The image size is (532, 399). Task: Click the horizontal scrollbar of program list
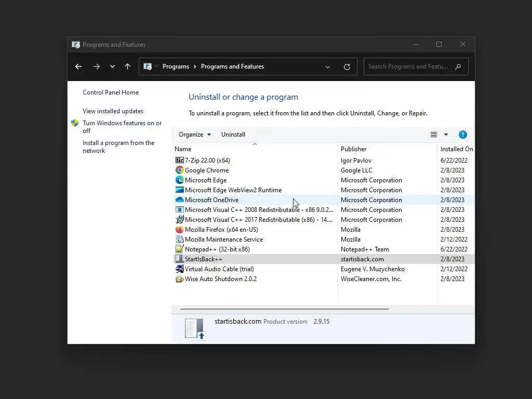(284, 309)
